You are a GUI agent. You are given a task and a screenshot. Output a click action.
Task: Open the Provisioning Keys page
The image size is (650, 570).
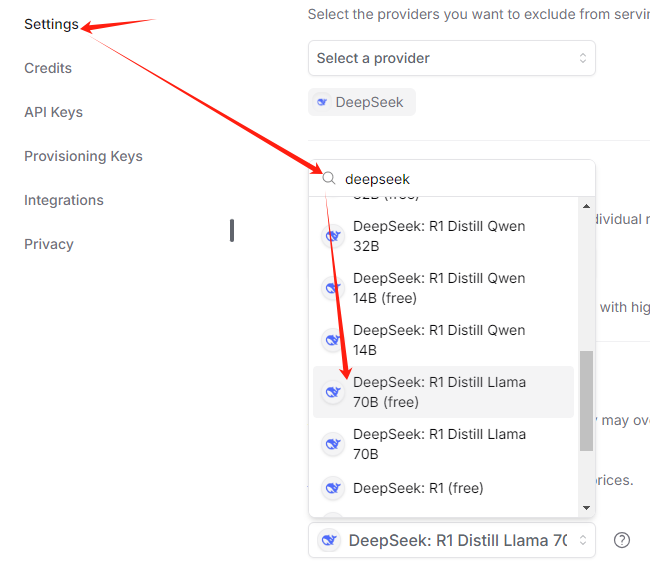pos(83,156)
